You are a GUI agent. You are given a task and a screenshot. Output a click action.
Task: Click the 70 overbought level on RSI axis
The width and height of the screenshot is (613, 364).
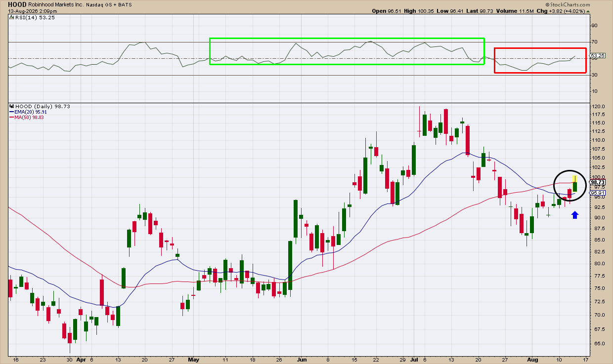[594, 42]
